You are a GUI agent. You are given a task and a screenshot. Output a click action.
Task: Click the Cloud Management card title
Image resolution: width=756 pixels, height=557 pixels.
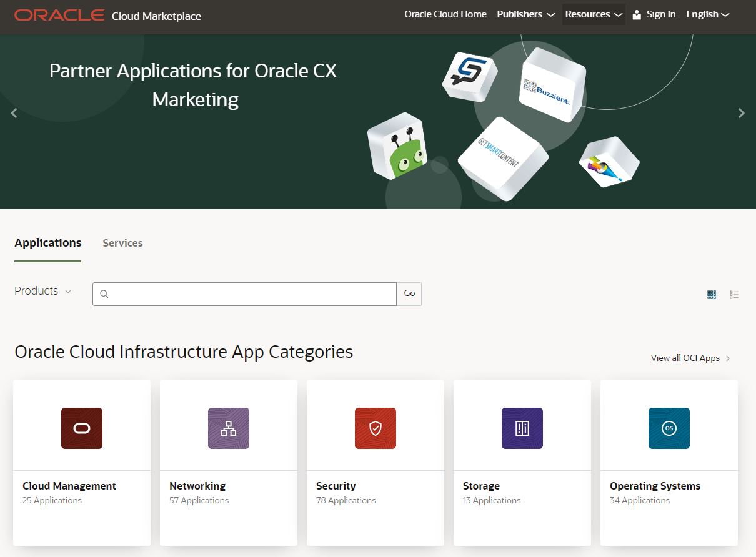point(69,486)
